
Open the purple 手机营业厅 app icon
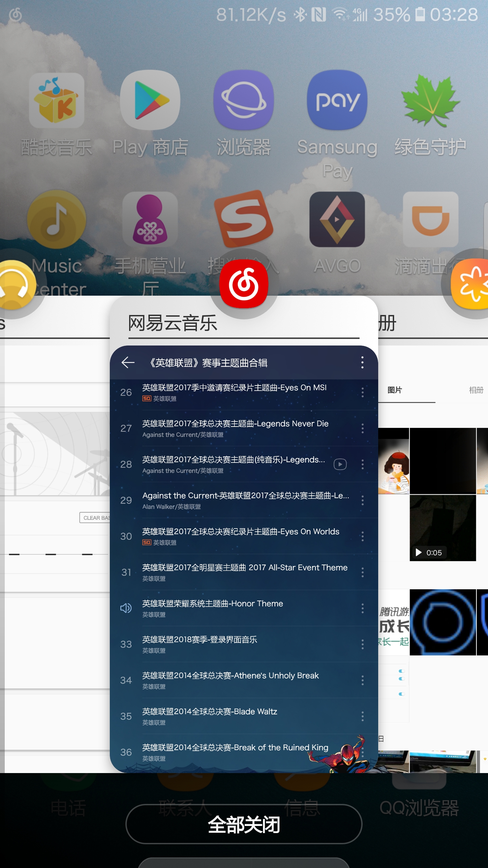pos(150,219)
